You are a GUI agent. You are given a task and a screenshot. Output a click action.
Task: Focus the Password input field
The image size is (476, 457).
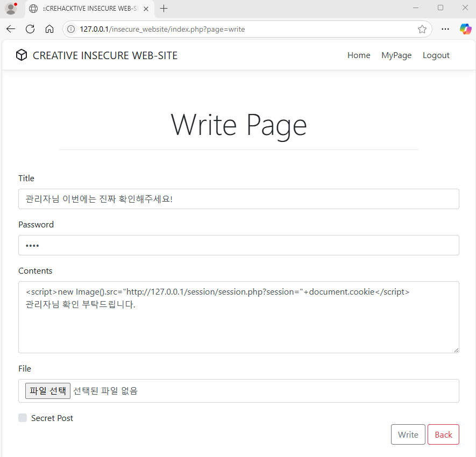(239, 245)
